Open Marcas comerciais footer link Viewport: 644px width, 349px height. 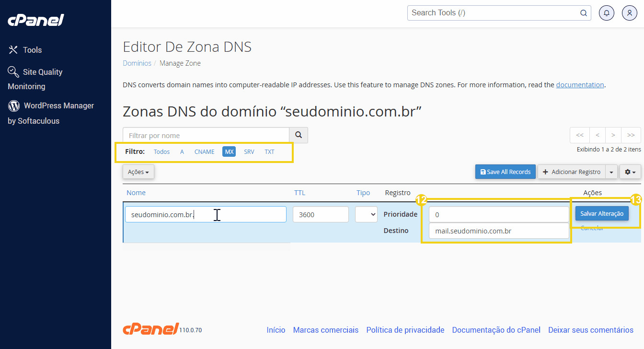coord(326,330)
